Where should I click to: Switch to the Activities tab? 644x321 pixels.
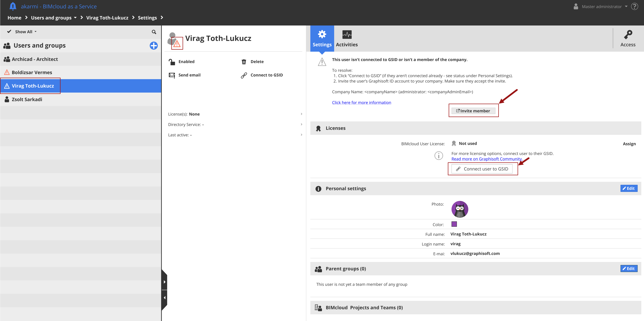click(x=347, y=39)
